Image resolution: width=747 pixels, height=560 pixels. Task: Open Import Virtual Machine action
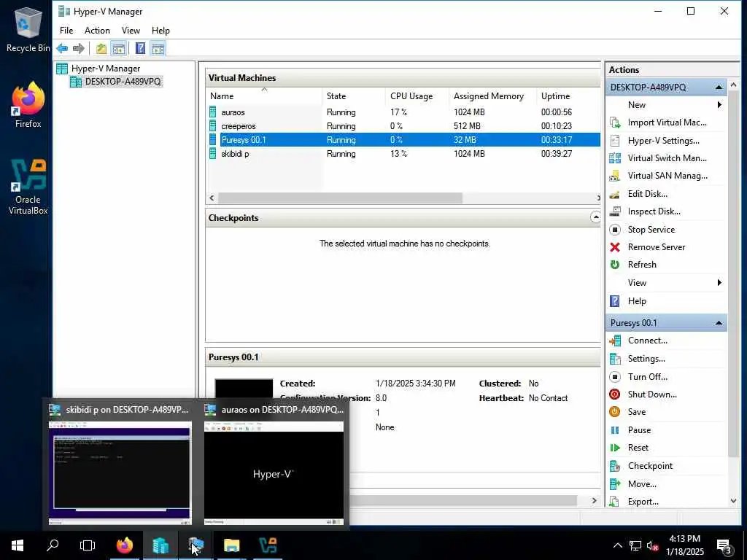667,122
